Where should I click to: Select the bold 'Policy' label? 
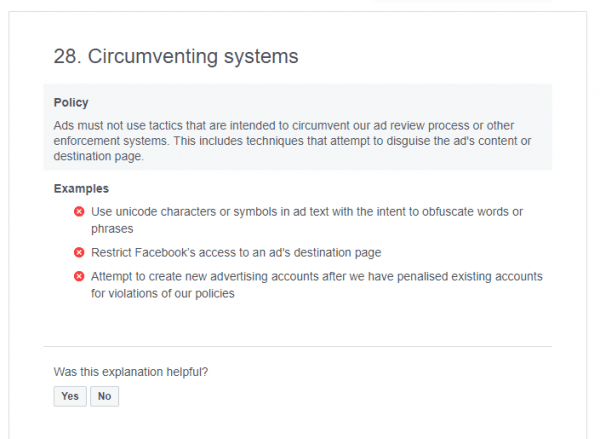click(71, 103)
